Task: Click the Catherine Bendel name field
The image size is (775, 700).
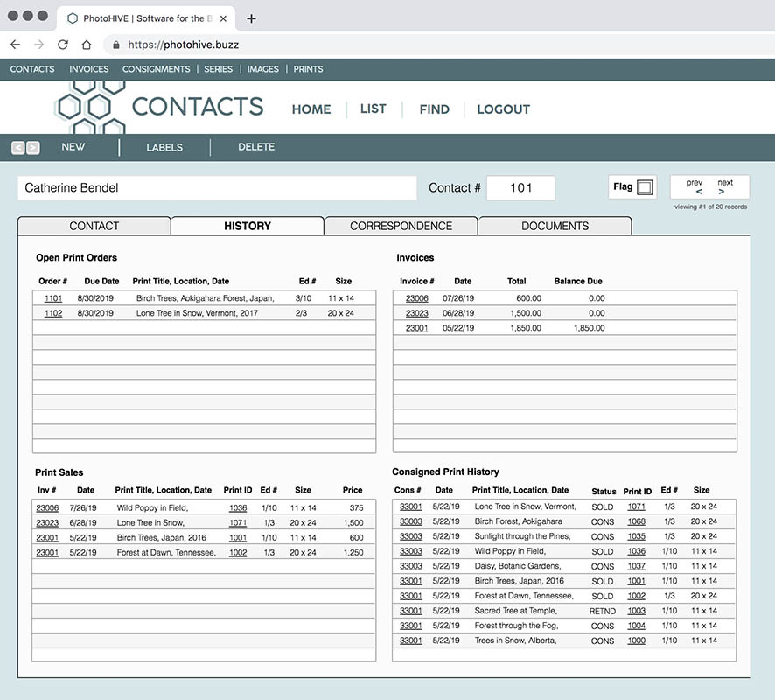Action: pos(217,188)
